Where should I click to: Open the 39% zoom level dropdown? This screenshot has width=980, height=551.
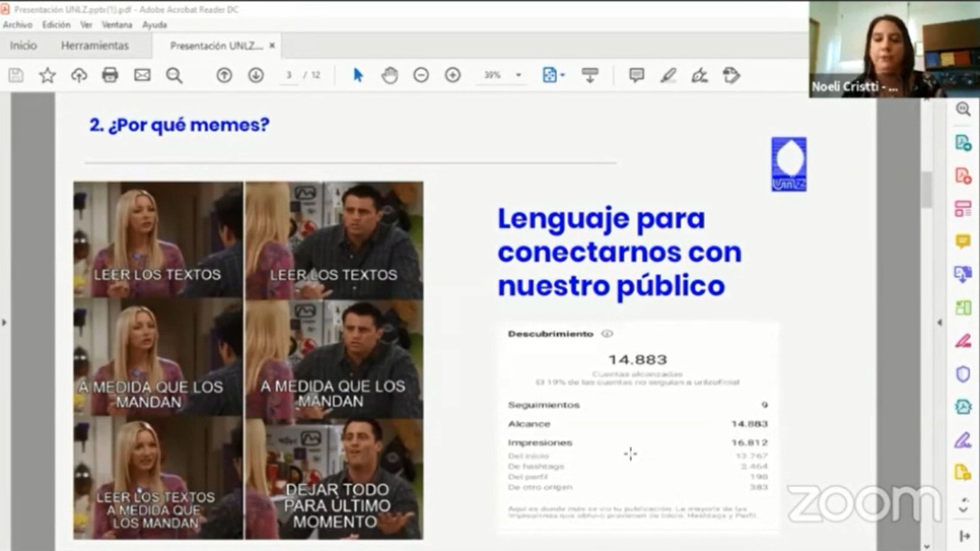(x=518, y=75)
